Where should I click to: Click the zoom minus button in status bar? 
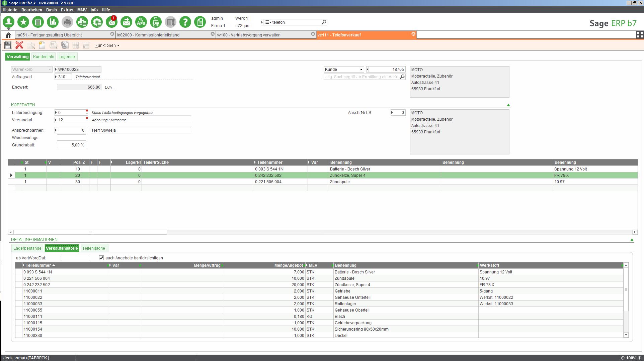623,358
